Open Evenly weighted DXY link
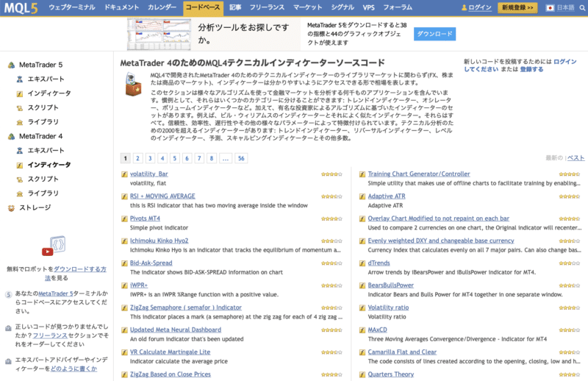 pyautogui.click(x=441, y=241)
